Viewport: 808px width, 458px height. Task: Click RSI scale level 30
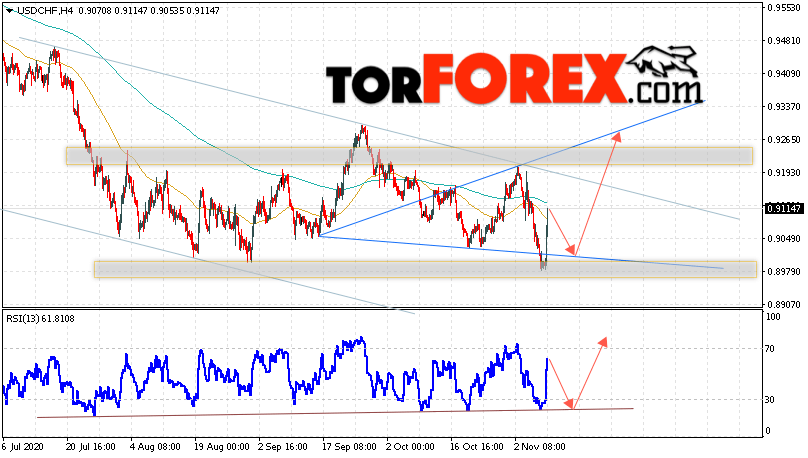click(x=770, y=399)
